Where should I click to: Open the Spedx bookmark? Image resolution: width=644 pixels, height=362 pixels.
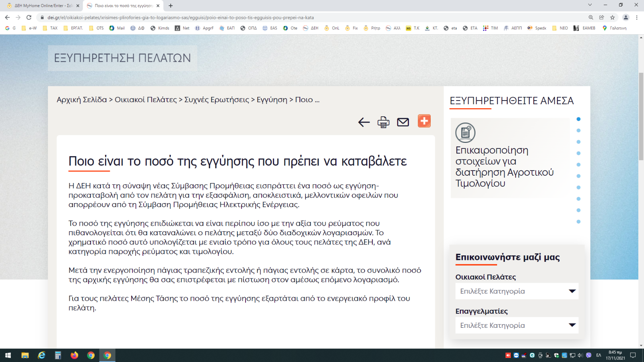point(537,28)
